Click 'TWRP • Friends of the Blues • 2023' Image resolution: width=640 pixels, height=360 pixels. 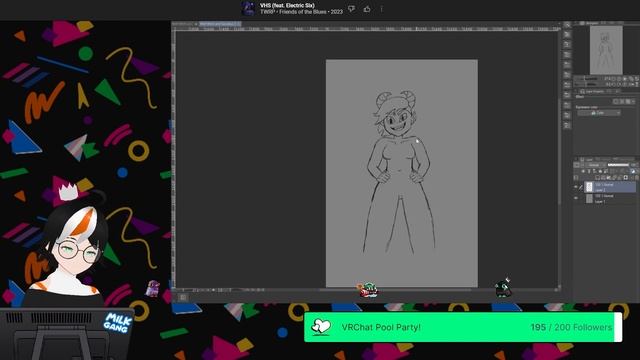point(301,12)
